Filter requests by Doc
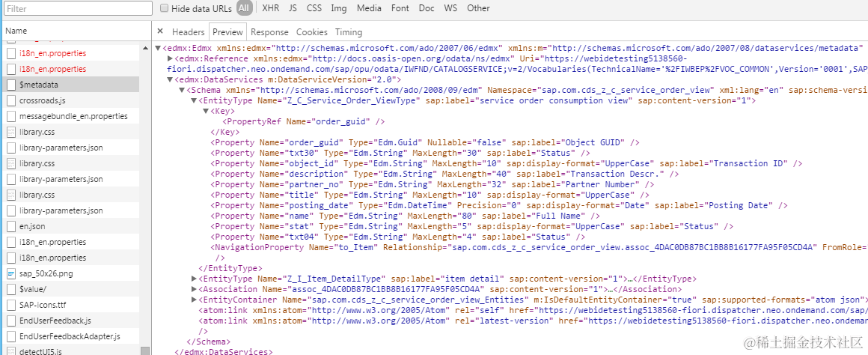 [427, 8]
